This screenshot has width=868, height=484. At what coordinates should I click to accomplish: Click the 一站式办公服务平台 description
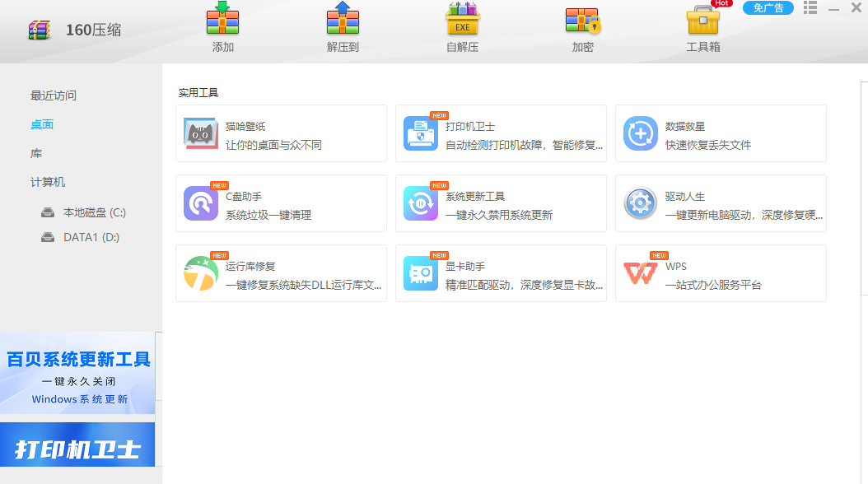click(713, 285)
